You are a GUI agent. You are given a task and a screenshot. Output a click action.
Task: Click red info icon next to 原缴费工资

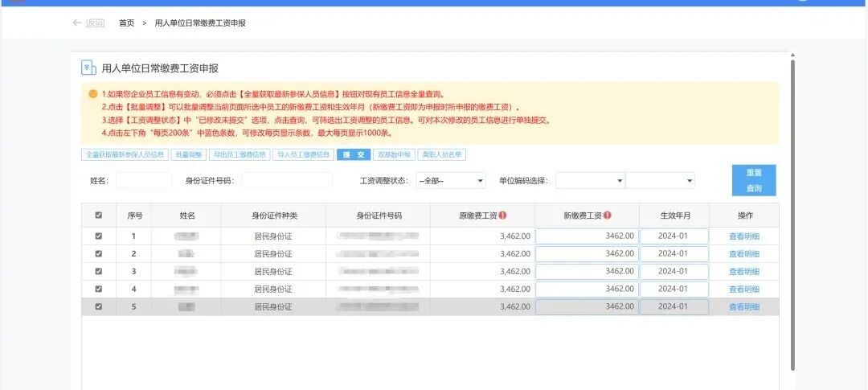coord(502,216)
